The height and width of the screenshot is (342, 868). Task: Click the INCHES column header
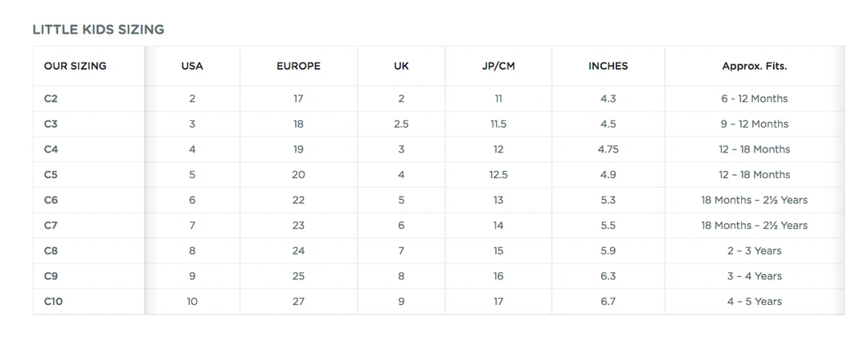(608, 66)
